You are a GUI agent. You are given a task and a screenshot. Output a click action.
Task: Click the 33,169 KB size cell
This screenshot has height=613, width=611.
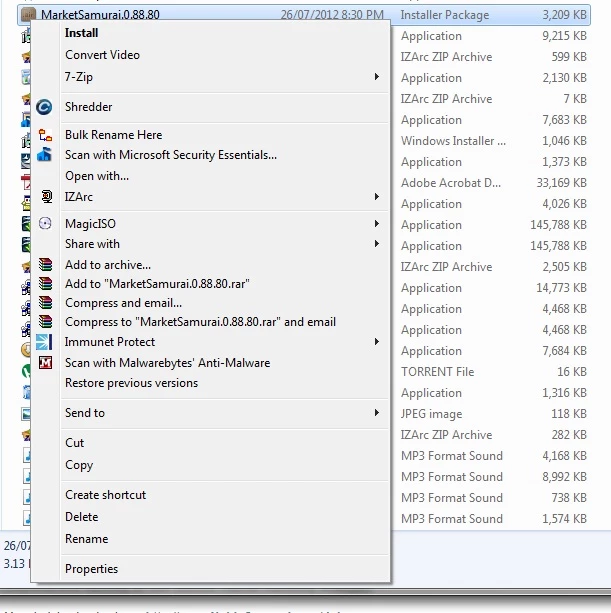(x=561, y=183)
